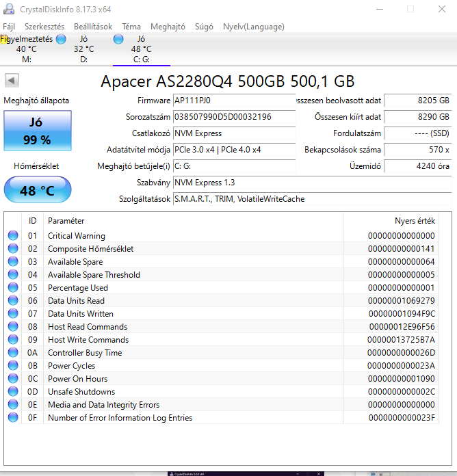Viewport: 457px width, 476px height.
Task: Click the Fordulatszám value ---- (SSD)
Action: pyautogui.click(x=417, y=133)
